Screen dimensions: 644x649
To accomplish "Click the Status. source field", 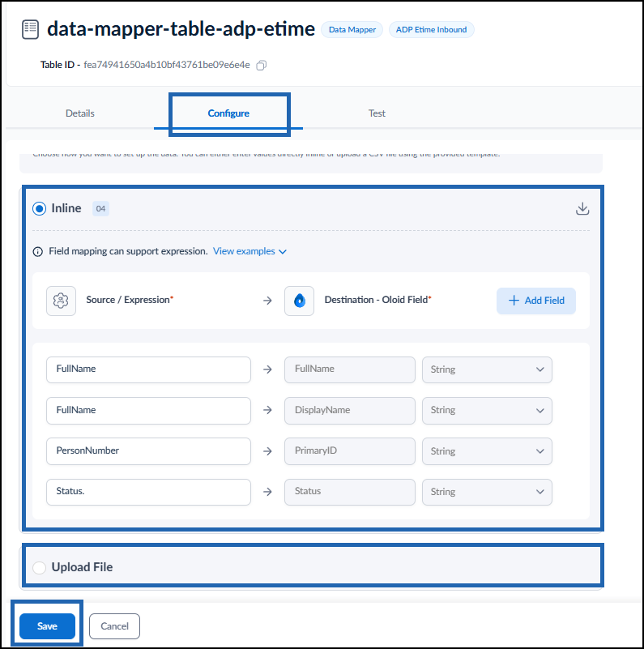I will [x=148, y=492].
